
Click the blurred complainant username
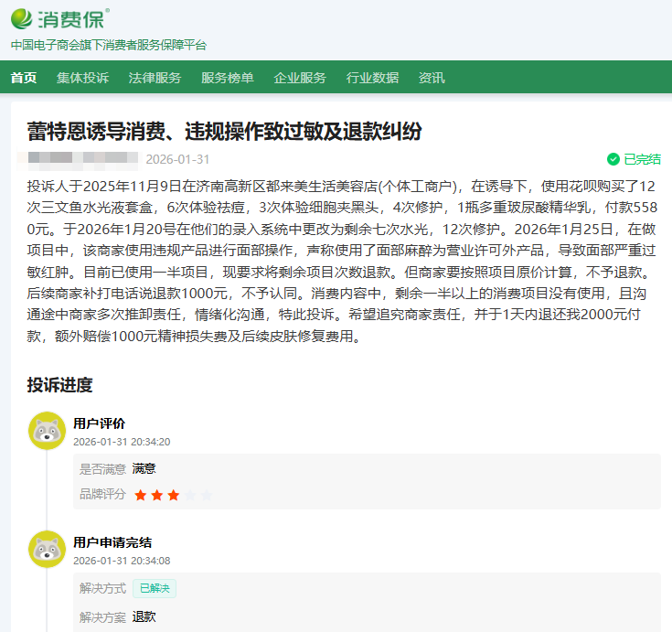82,159
